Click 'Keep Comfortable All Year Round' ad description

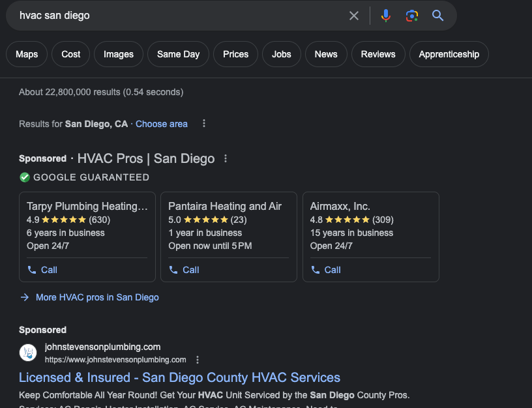(214, 396)
